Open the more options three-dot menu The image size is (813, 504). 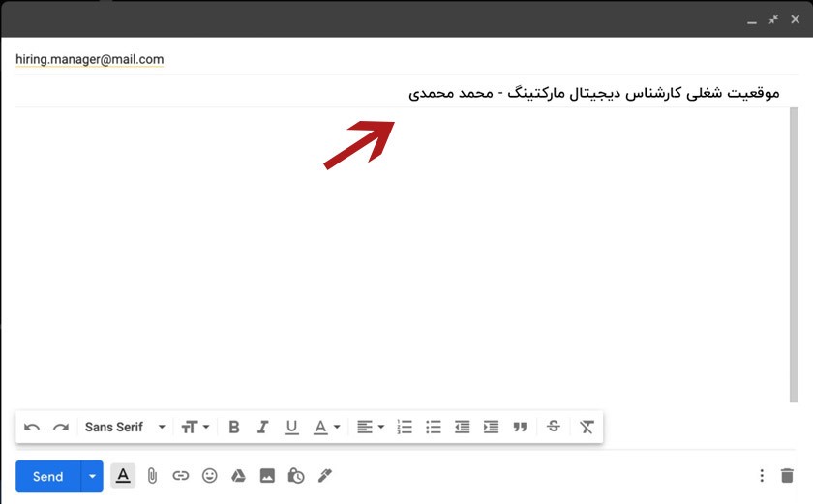(762, 476)
